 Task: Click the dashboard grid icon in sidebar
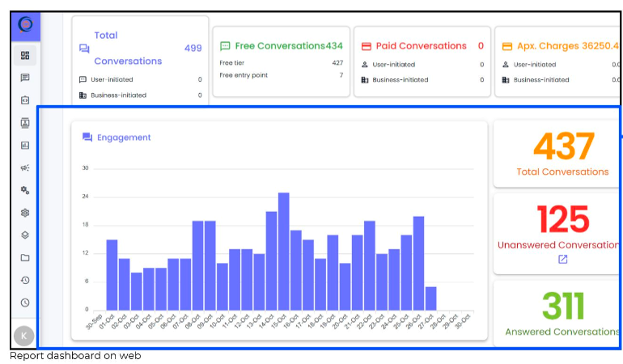coord(25,56)
